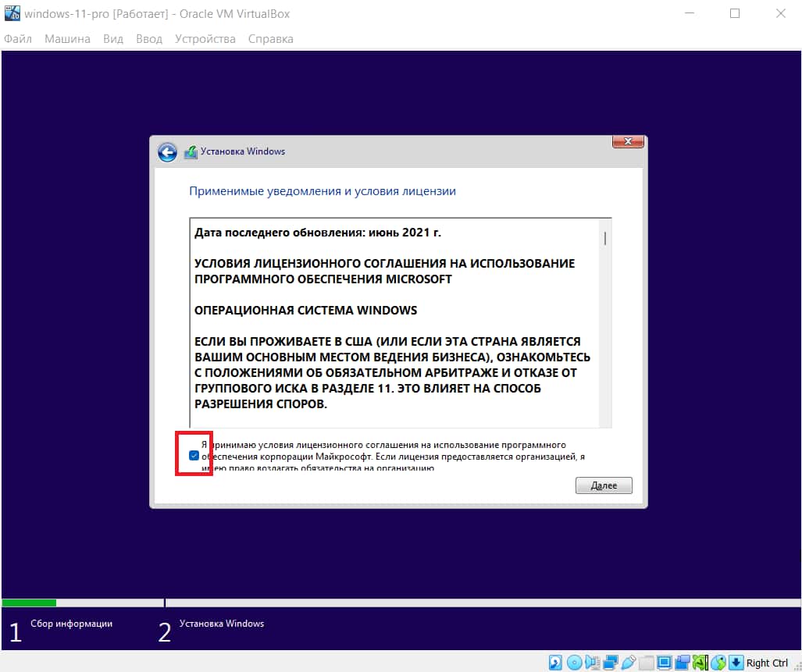Click the USB devices status icon
802x672 pixels.
(629, 663)
